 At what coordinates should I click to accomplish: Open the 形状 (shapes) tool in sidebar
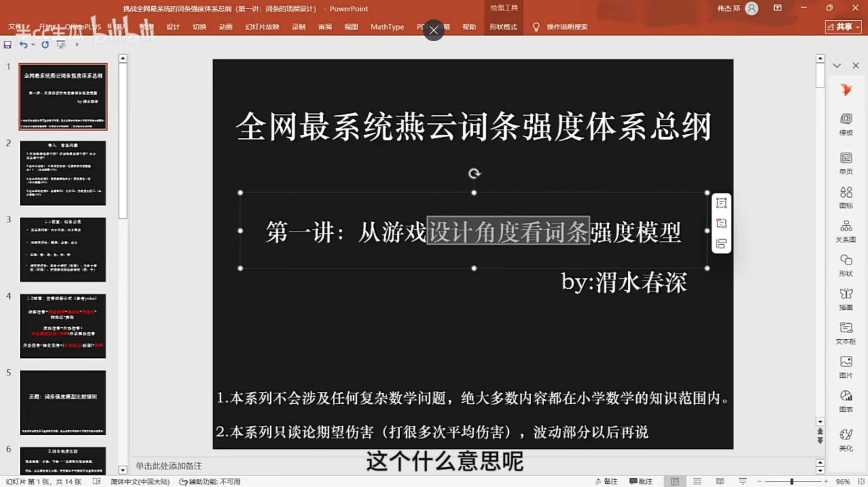(846, 265)
